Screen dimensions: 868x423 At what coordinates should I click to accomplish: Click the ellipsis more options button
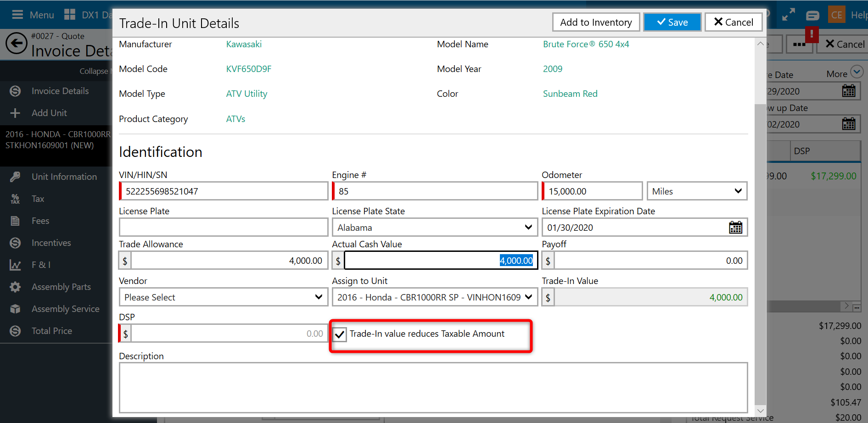point(799,44)
